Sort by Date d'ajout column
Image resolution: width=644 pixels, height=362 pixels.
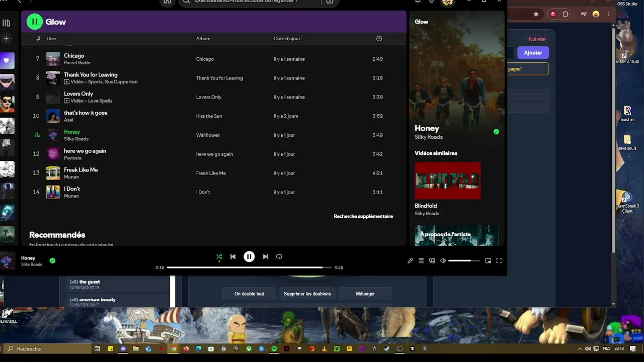[287, 39]
